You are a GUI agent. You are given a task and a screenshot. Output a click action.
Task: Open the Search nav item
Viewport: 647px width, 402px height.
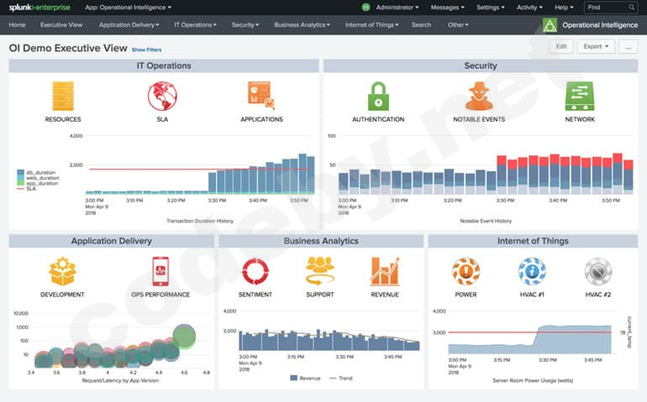click(x=421, y=25)
